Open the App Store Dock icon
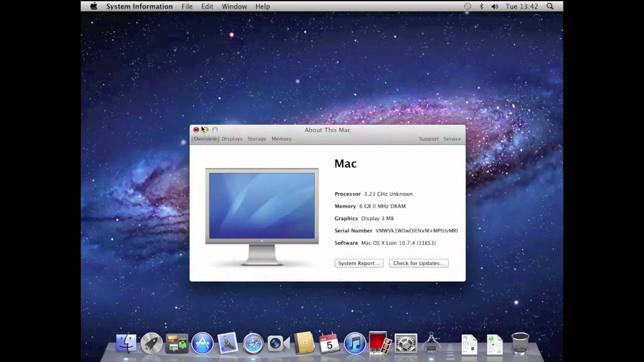This screenshot has height=362, width=644. (x=202, y=343)
